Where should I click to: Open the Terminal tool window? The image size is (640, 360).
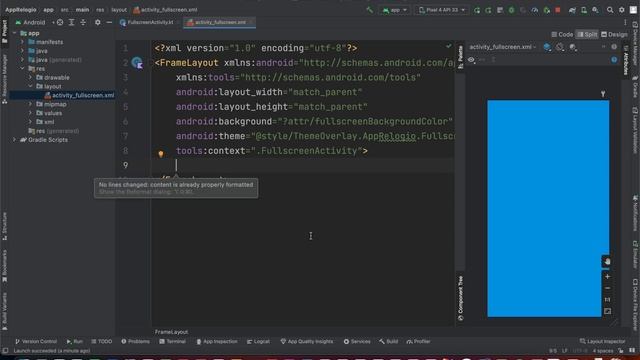tap(172, 341)
